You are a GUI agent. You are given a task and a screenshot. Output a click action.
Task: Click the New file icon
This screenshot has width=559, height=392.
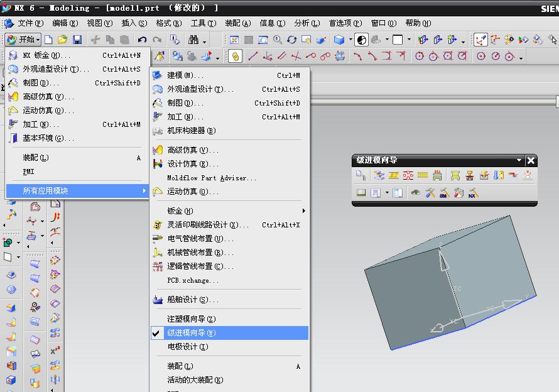[48, 39]
